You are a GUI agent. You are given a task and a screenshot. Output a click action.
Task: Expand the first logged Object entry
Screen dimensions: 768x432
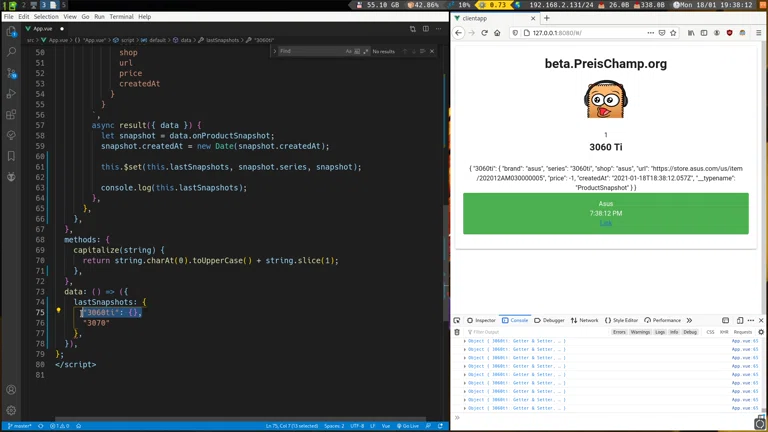pyautogui.click(x=465, y=341)
